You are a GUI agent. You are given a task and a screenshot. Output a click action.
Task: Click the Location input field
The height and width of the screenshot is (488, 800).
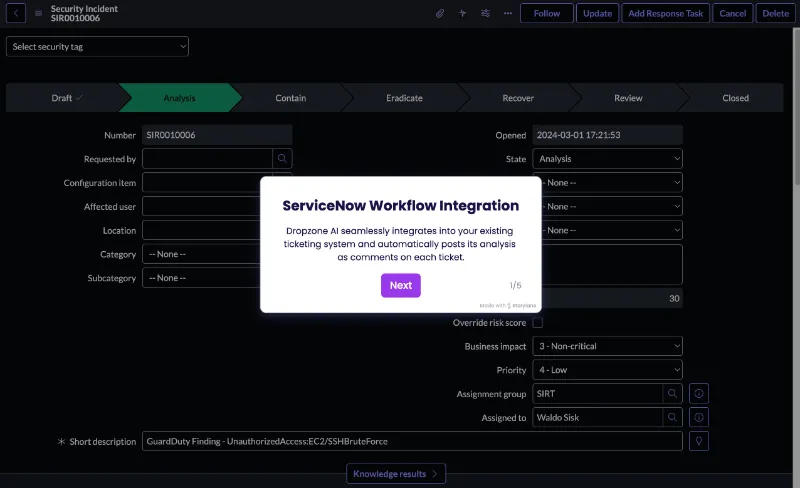202,230
